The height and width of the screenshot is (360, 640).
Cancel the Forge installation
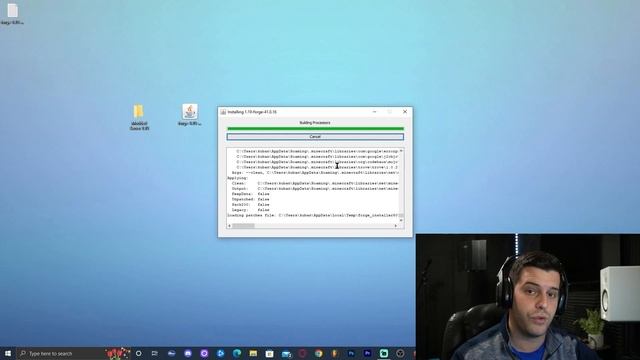pyautogui.click(x=315, y=137)
